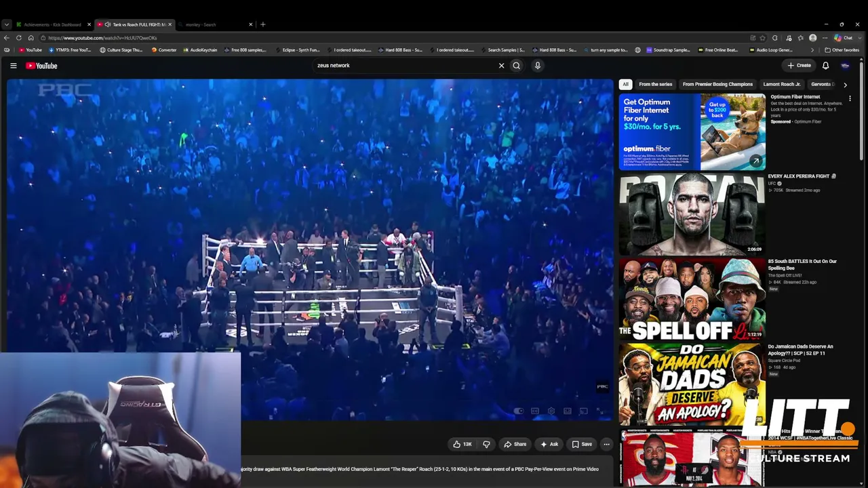The width and height of the screenshot is (868, 488).
Task: Open 'Do Jamaican Dads Deserve An Apology' title
Action: [800, 350]
